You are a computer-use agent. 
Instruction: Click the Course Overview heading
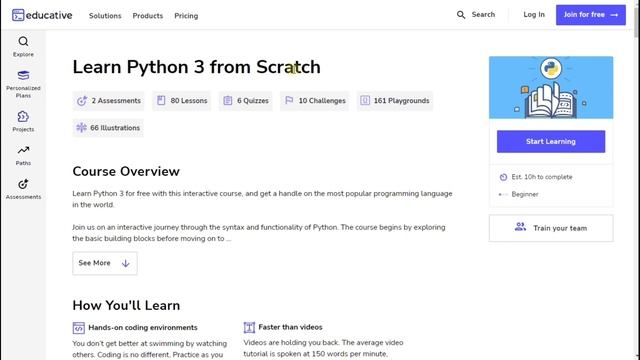(126, 171)
